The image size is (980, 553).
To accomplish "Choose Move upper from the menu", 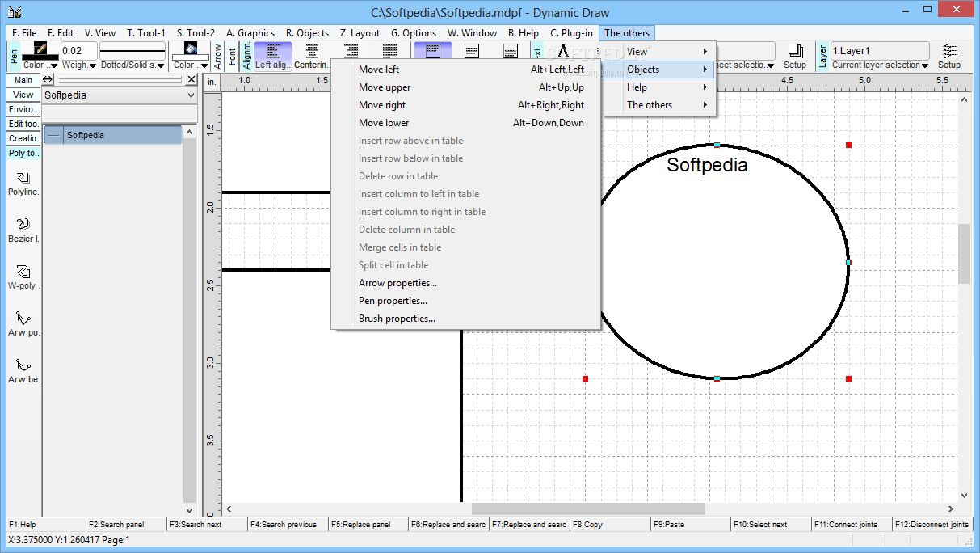I will tap(465, 87).
